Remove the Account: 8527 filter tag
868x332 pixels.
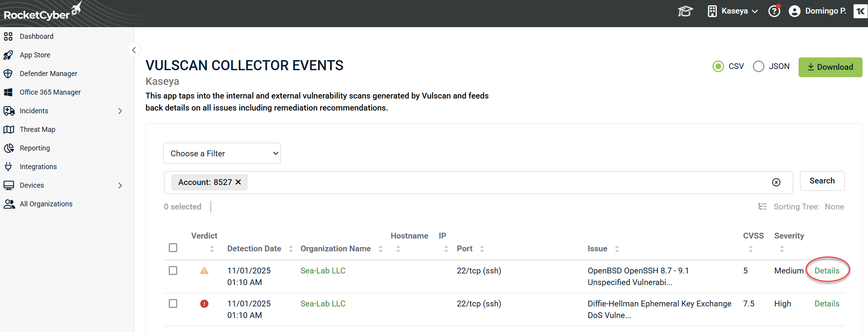point(238,182)
